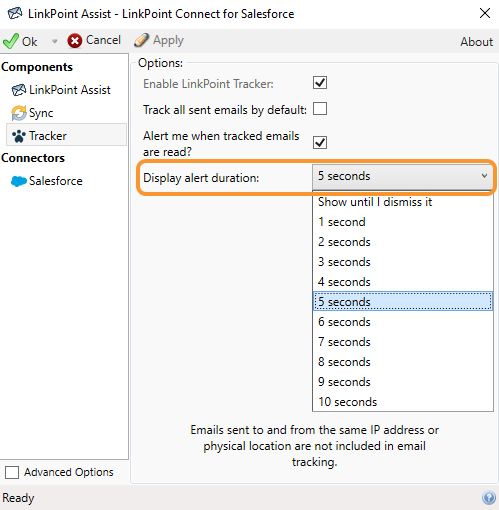
Task: Open the About link
Action: tap(476, 42)
